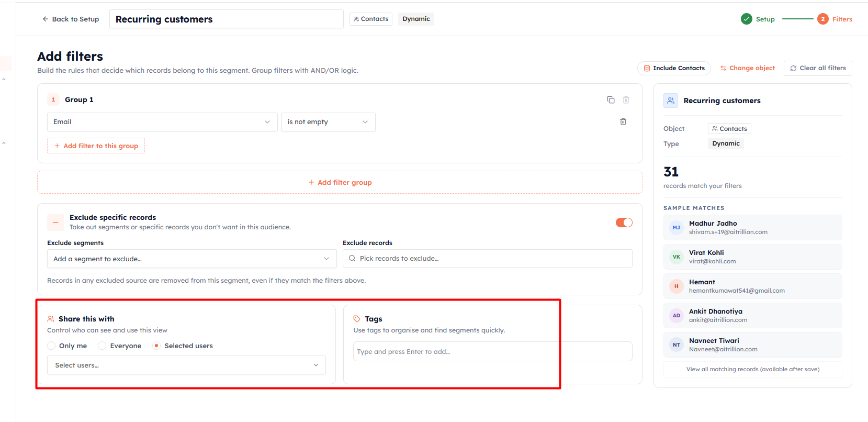Click the NT avatar for Navneet Tiwari

(x=677, y=345)
